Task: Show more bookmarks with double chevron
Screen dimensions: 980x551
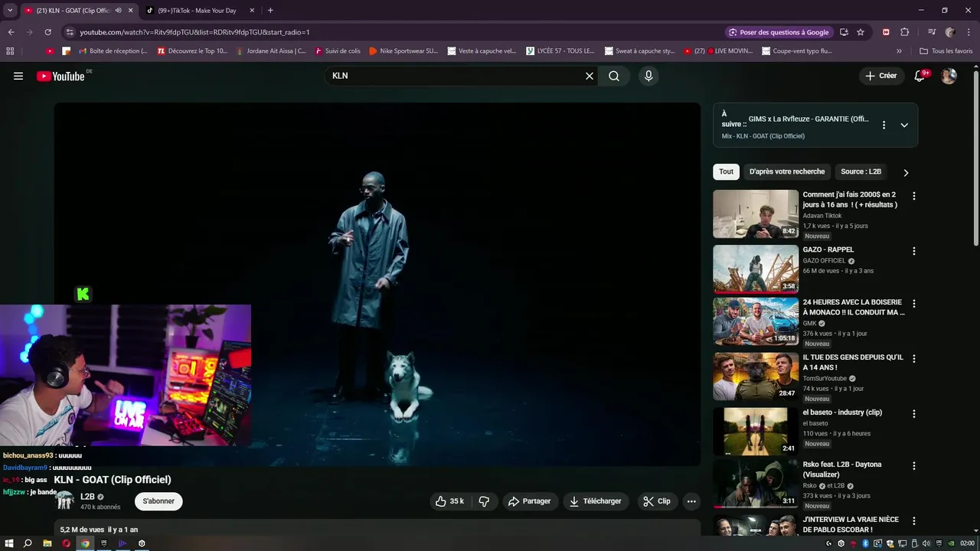Action: pos(899,51)
